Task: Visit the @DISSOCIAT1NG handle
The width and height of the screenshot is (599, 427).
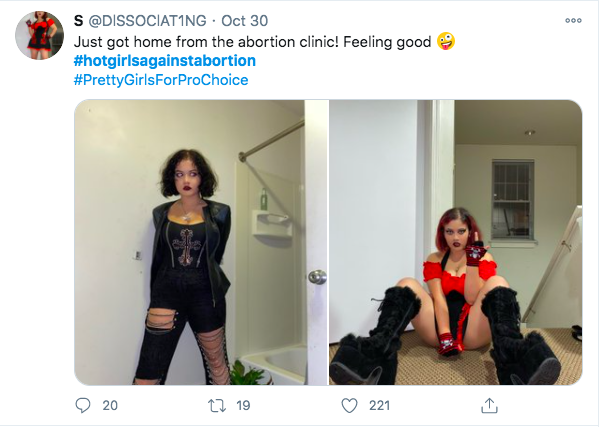Action: pos(147,21)
